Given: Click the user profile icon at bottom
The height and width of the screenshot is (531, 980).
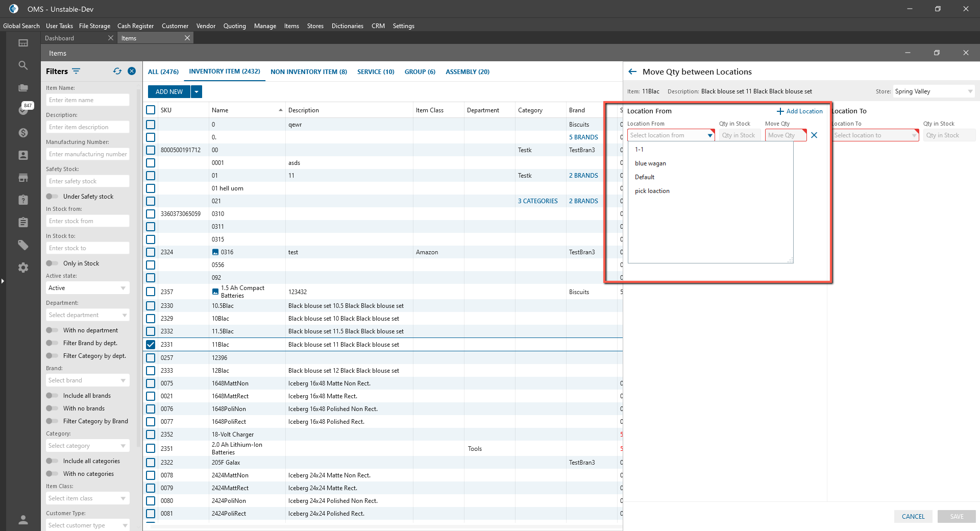Looking at the screenshot, I should click(x=23, y=520).
